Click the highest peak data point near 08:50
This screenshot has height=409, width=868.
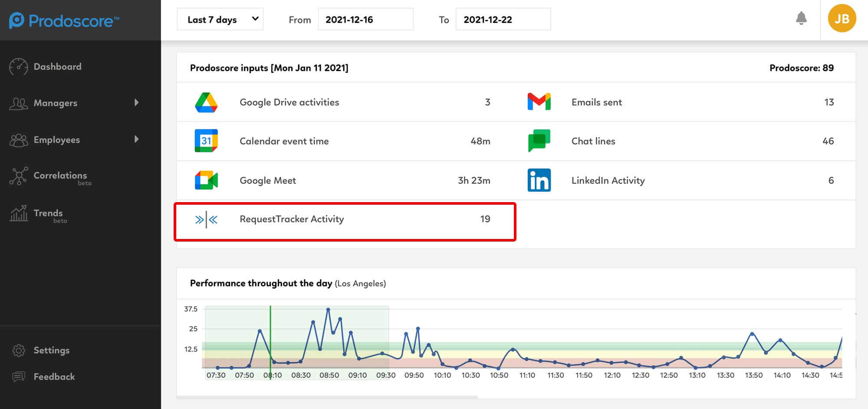(328, 310)
